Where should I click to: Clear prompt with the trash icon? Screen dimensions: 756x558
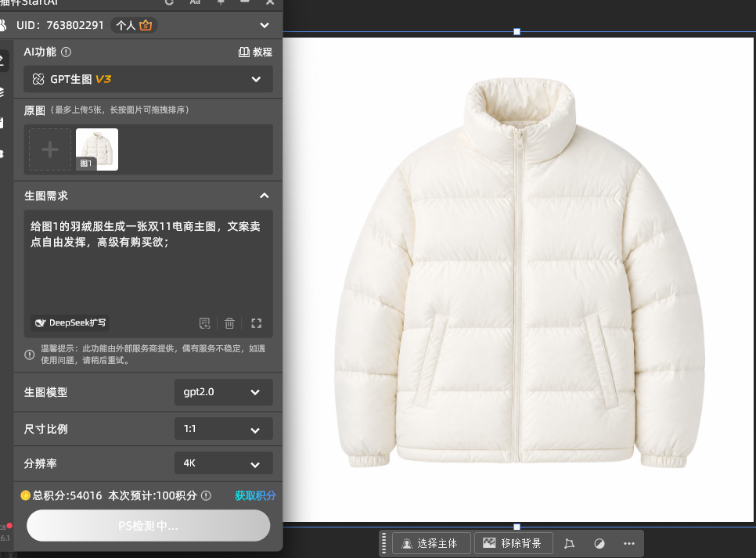229,323
